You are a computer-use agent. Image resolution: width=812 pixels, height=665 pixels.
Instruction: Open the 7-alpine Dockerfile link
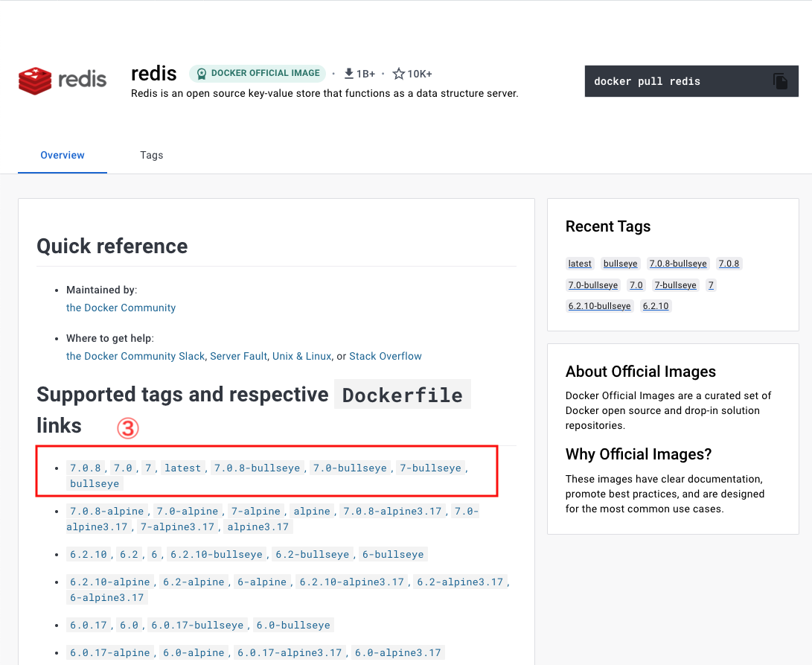point(256,511)
